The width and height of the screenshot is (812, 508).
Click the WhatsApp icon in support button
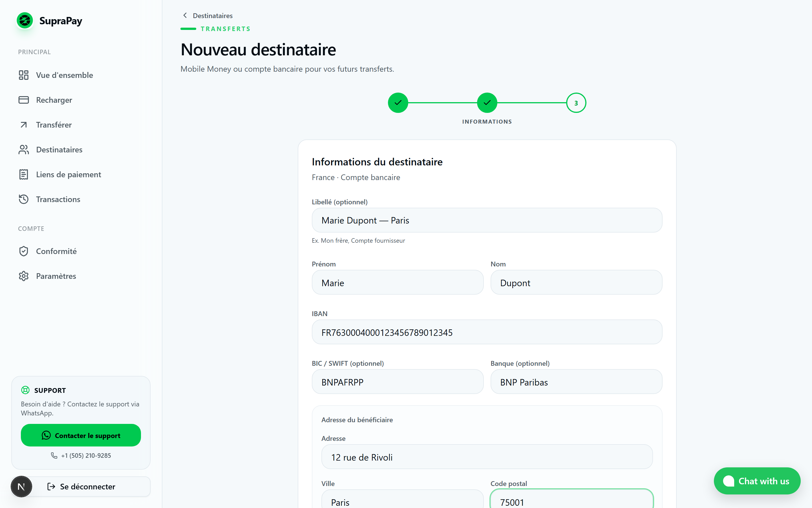(x=46, y=435)
